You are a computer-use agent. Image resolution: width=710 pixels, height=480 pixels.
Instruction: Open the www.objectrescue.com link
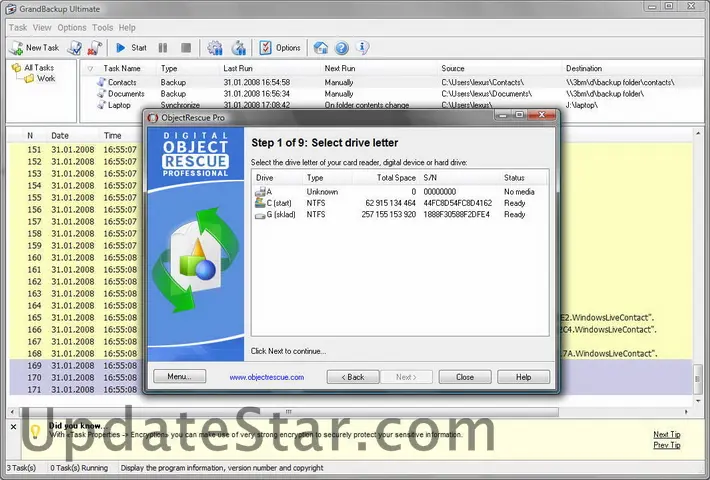point(267,377)
